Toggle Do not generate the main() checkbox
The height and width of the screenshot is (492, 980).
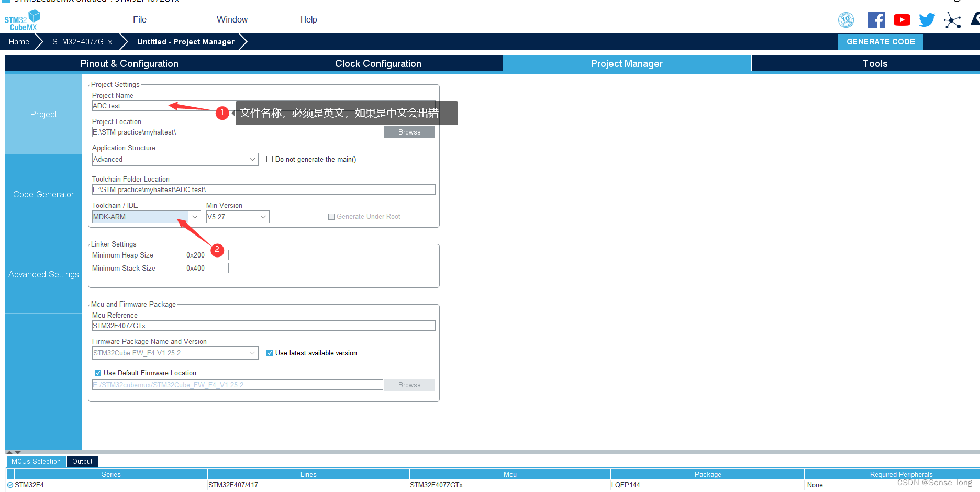pos(270,159)
